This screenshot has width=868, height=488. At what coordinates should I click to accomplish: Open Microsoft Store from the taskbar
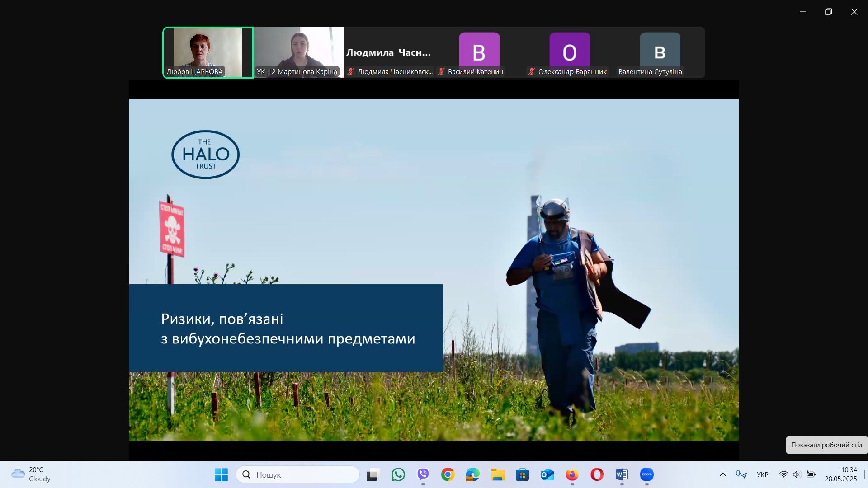[522, 474]
